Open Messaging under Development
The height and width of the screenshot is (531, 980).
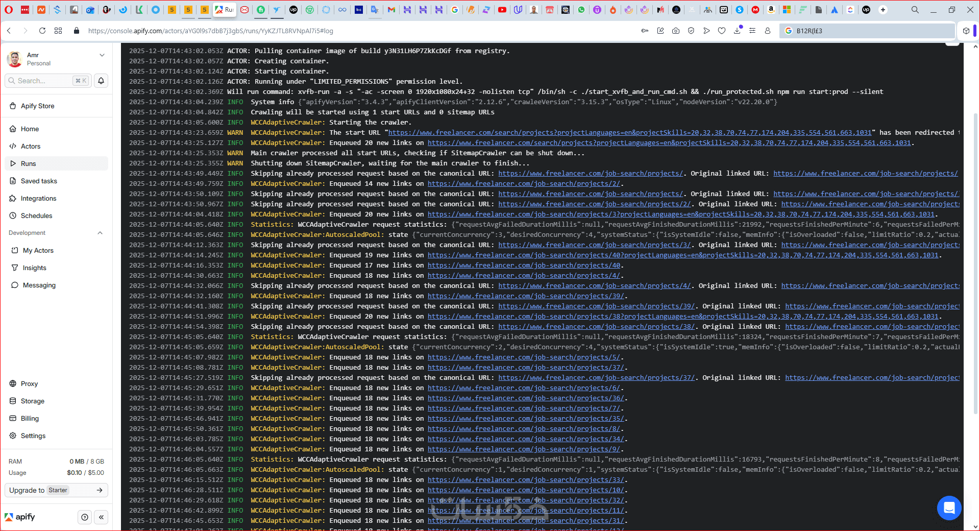56,285
